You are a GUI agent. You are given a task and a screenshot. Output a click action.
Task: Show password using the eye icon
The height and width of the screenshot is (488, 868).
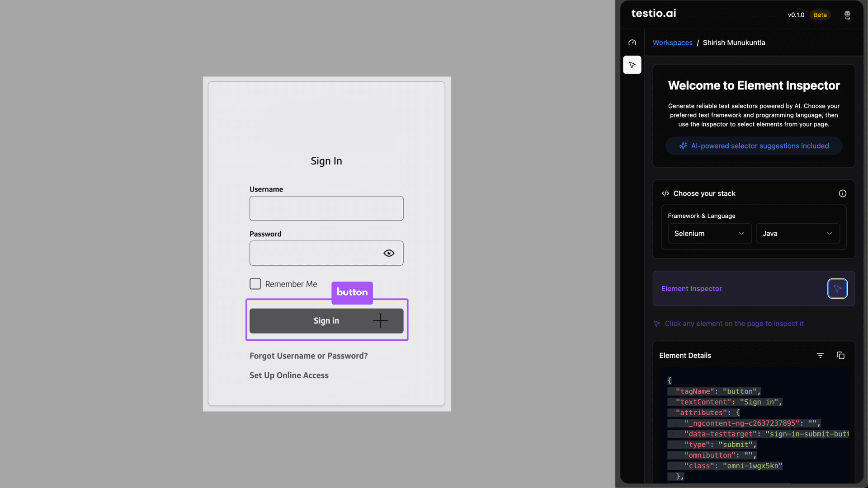[389, 253]
